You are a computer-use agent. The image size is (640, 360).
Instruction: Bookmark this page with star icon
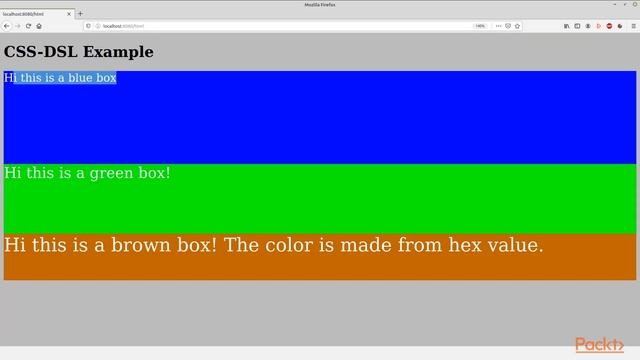coord(518,26)
